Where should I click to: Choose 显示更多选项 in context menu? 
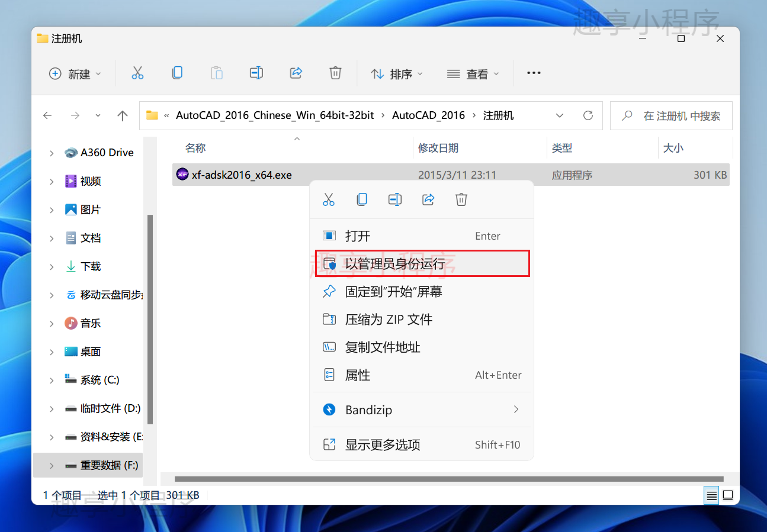tap(422, 444)
